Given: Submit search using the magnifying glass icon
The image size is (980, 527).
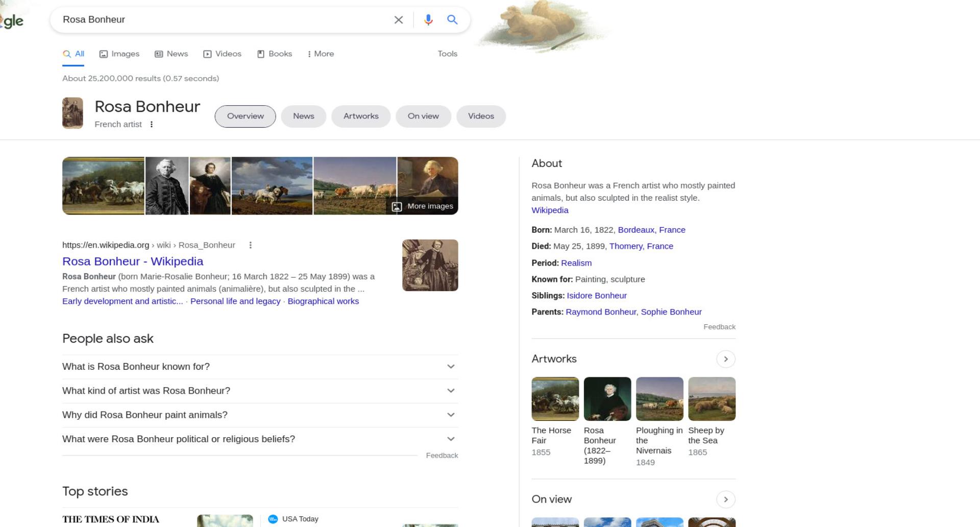Looking at the screenshot, I should 452,20.
